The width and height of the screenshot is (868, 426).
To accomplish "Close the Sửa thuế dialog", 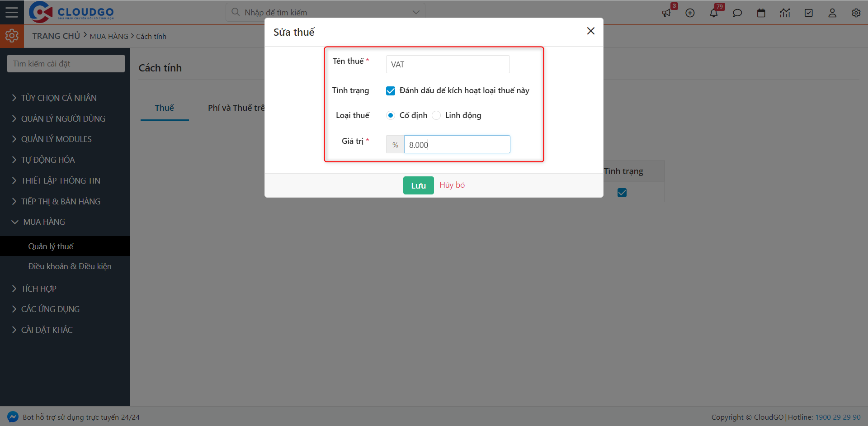I will click(590, 31).
